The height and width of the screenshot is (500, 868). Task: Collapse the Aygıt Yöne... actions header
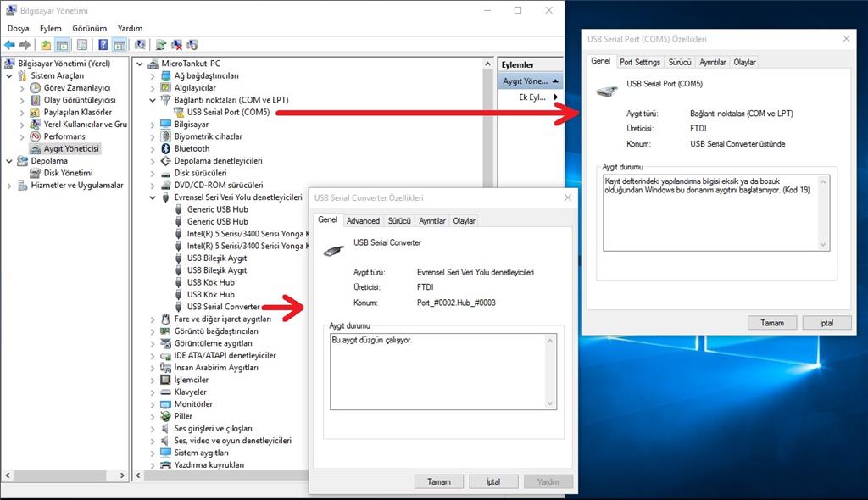pos(555,81)
